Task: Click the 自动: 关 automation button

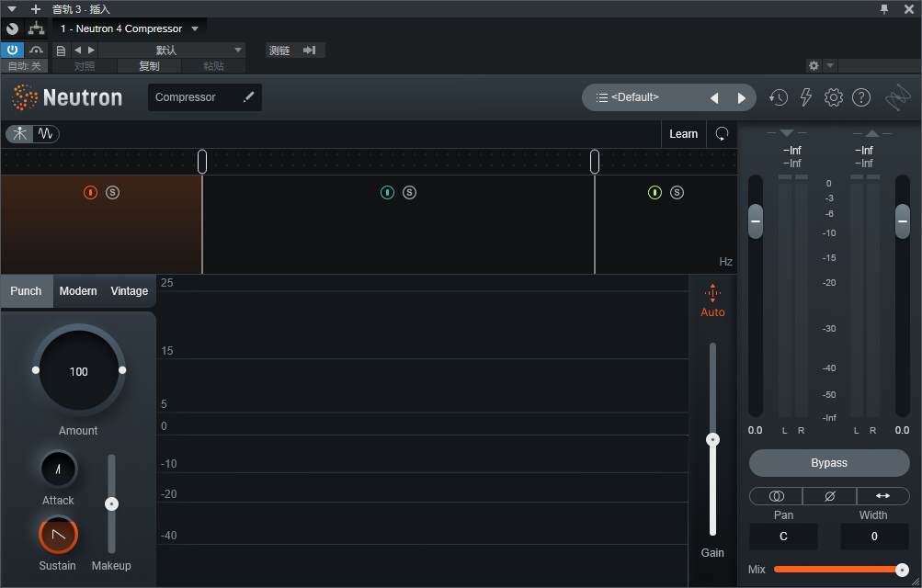Action: 24,66
